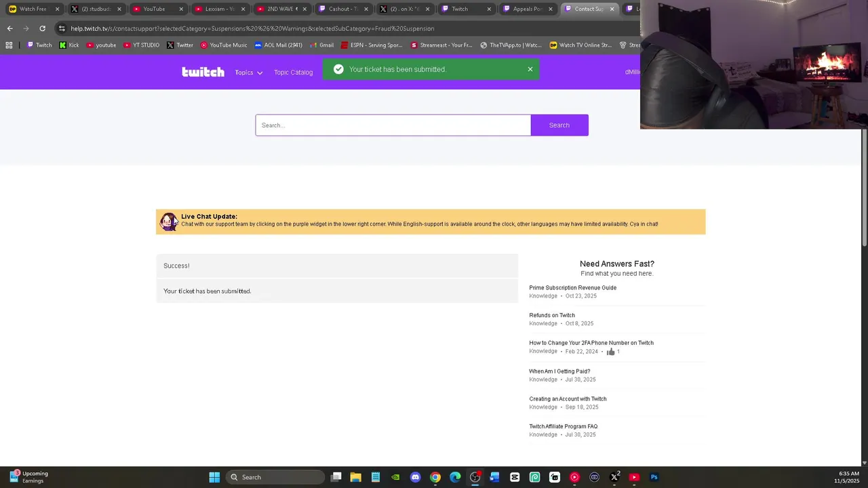Click the Windows taskbar Search box
This screenshot has width=868, height=488.
[x=275, y=477]
